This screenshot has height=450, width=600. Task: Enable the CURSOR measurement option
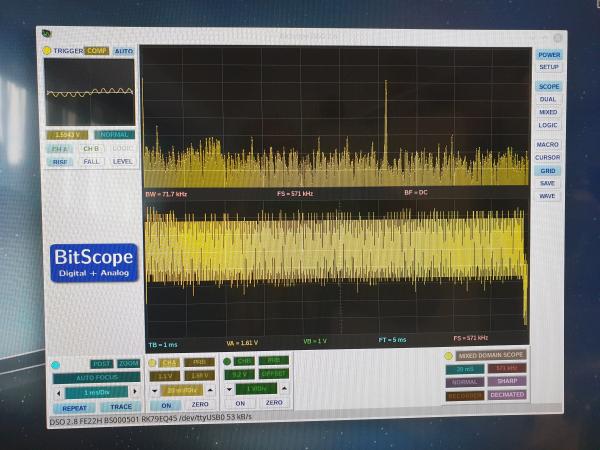point(547,157)
